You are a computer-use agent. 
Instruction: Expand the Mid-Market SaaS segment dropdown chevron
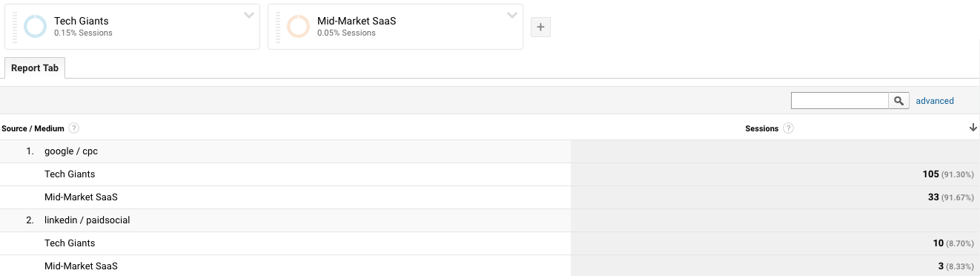click(x=511, y=16)
